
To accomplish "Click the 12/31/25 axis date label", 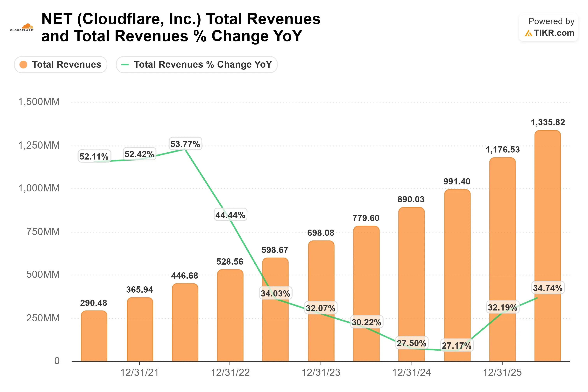I will 502,373.
